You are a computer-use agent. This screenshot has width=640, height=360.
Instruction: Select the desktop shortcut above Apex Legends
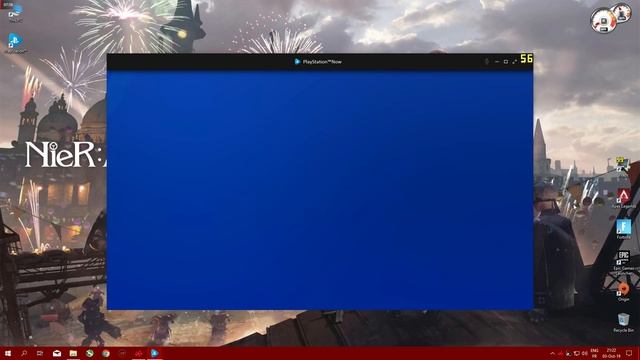tap(622, 164)
